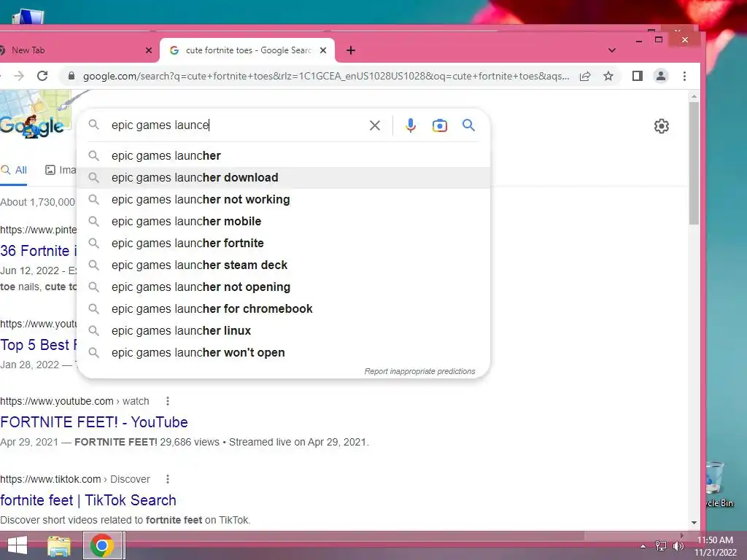
Task: Choose suggestion epic games launcher fortnite
Action: coord(284,244)
